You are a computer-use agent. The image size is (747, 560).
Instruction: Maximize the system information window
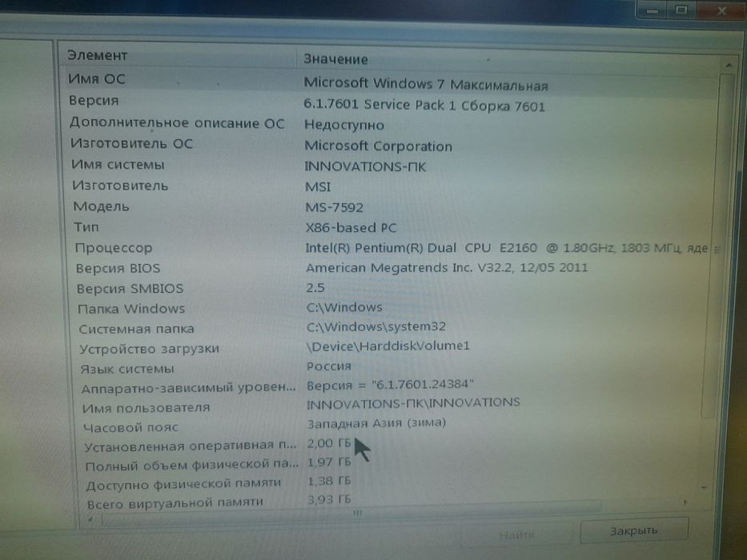coord(681,10)
